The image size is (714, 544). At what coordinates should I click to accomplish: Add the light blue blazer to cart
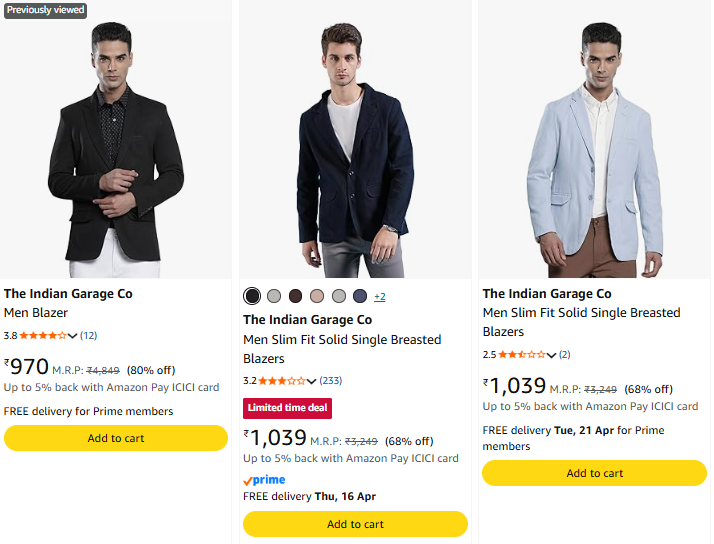pyautogui.click(x=594, y=473)
